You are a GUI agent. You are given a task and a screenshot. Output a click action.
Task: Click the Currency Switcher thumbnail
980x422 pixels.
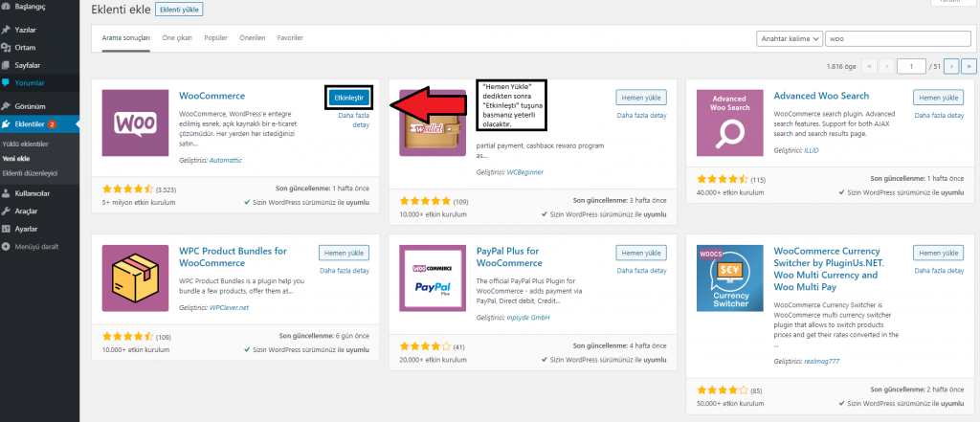point(729,278)
